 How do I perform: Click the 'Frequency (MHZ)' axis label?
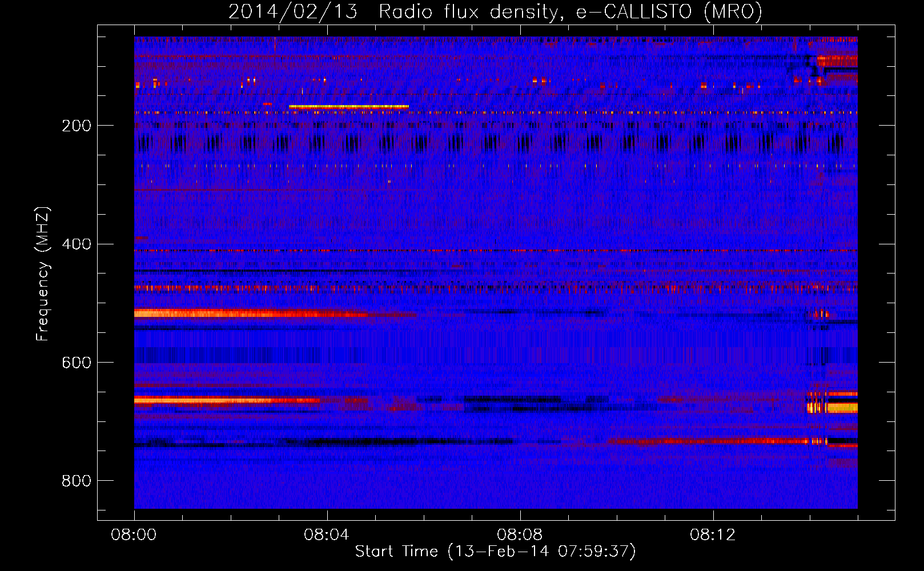(x=43, y=274)
